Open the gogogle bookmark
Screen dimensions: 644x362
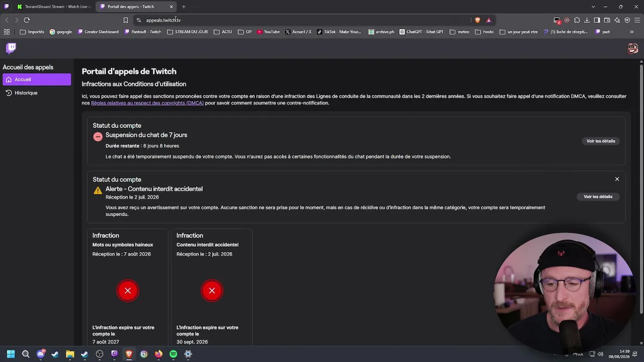(x=61, y=32)
